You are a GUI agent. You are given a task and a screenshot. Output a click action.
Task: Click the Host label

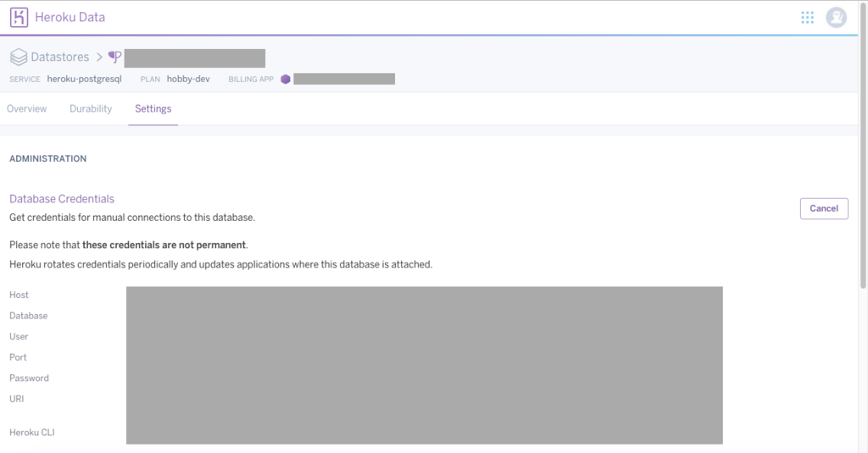[19, 295]
